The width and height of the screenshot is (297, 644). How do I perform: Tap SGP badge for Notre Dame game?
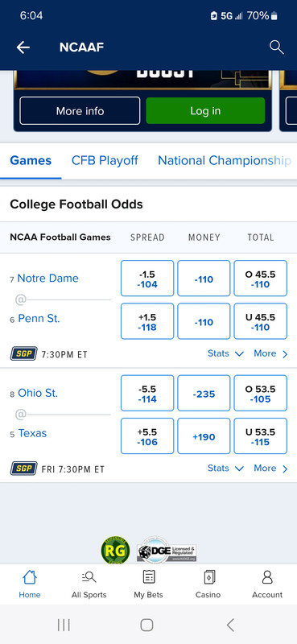point(24,353)
